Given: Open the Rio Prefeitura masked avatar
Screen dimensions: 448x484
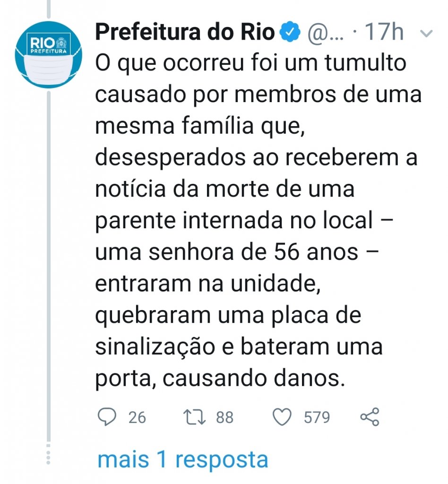Looking at the screenshot, I should [x=49, y=55].
